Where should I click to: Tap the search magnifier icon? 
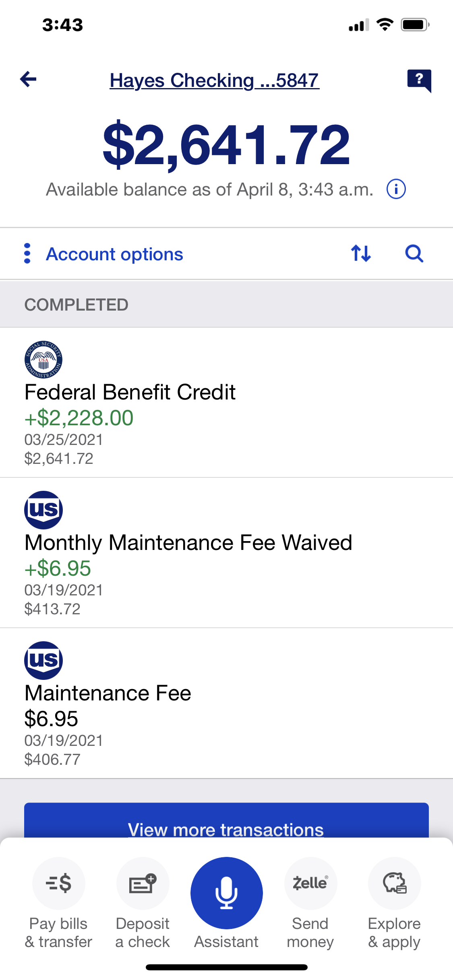[414, 253]
